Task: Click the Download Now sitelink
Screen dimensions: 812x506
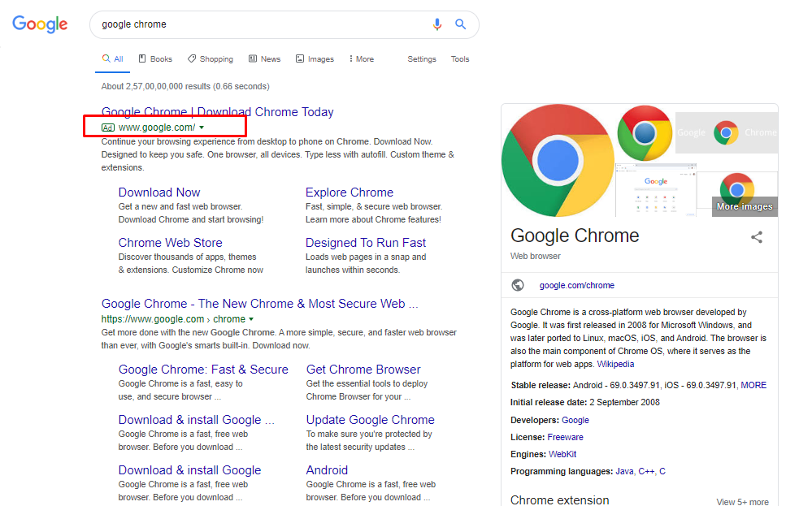Action: (x=159, y=192)
